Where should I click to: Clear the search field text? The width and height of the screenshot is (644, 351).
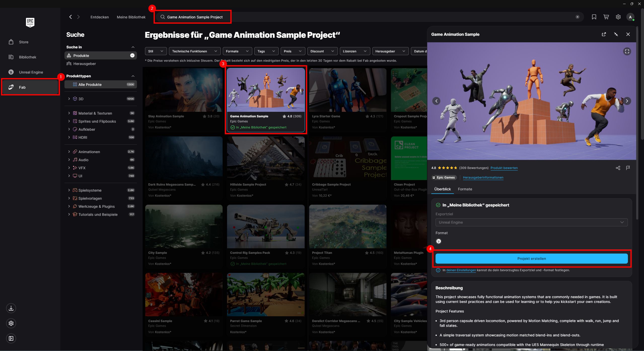pyautogui.click(x=578, y=17)
